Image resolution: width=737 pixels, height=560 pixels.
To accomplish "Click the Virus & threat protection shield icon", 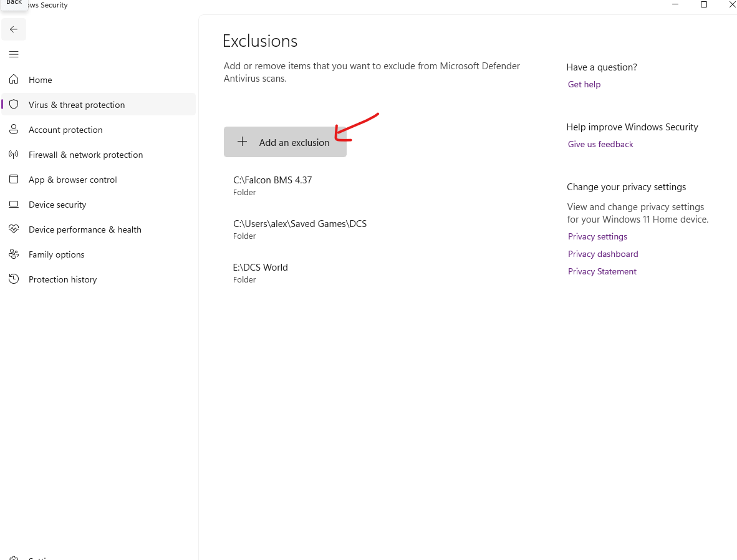I will (x=14, y=104).
